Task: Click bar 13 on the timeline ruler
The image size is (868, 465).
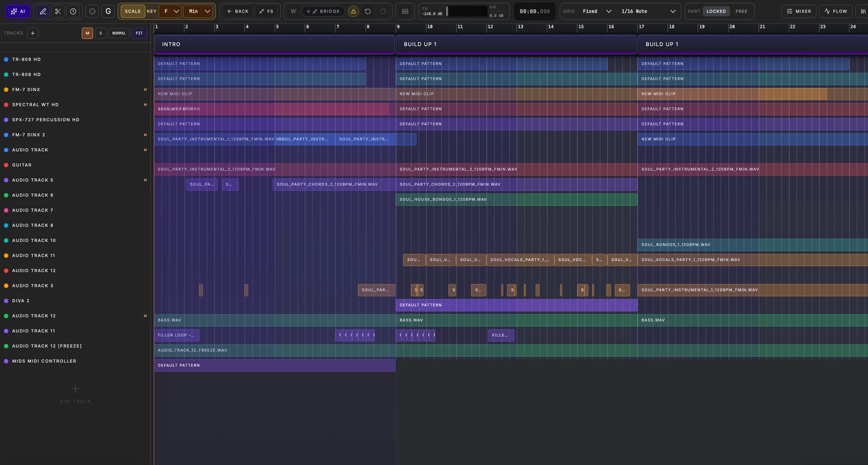Action: tap(520, 27)
